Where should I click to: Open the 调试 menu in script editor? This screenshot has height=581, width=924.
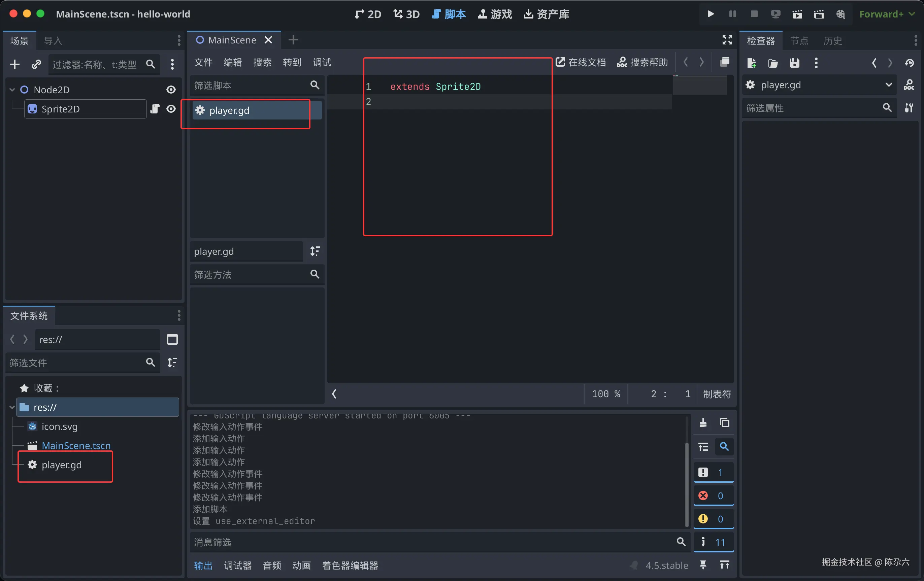(322, 63)
